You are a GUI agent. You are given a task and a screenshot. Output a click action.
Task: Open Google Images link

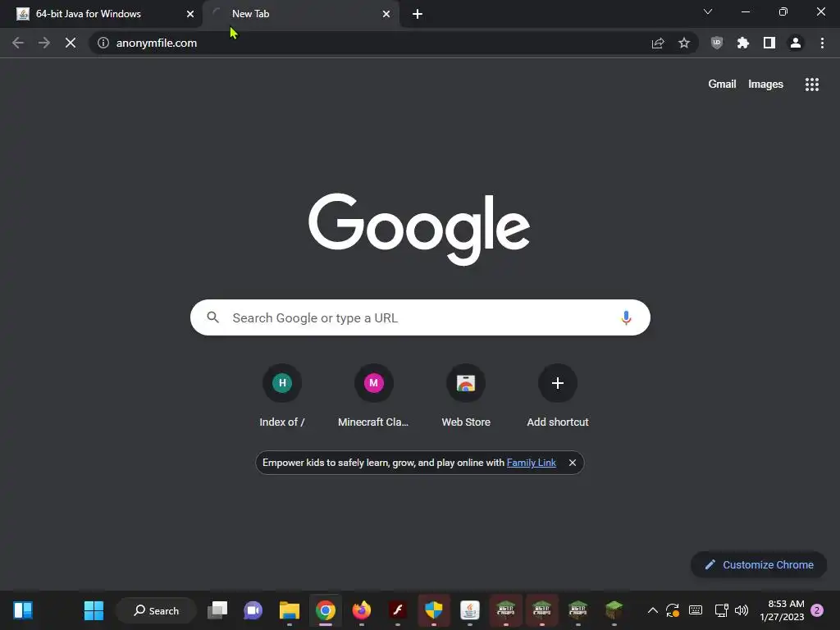(765, 84)
